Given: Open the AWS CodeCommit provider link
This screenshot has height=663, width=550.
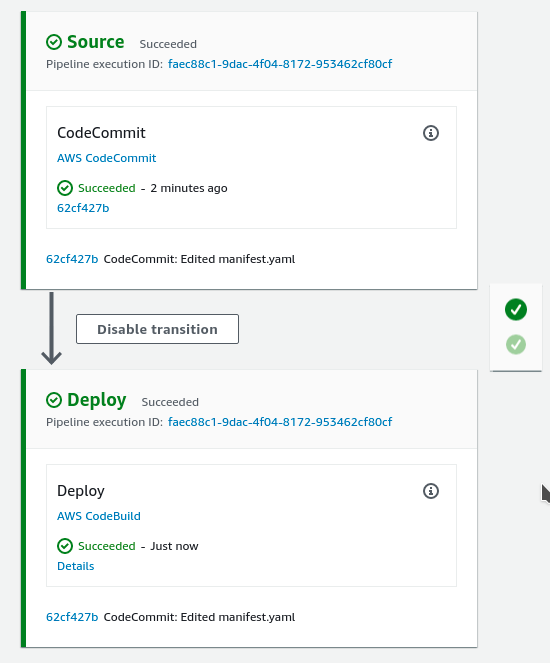Looking at the screenshot, I should click(x=107, y=158).
